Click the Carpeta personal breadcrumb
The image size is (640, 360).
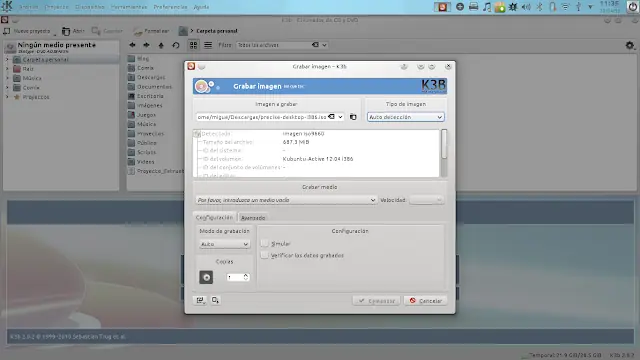click(217, 31)
